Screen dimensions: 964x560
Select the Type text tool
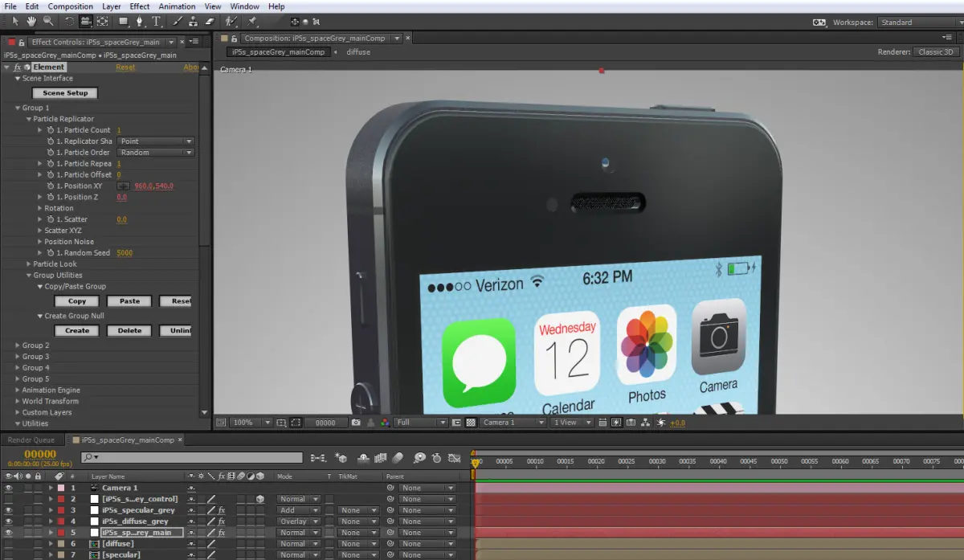tap(156, 22)
